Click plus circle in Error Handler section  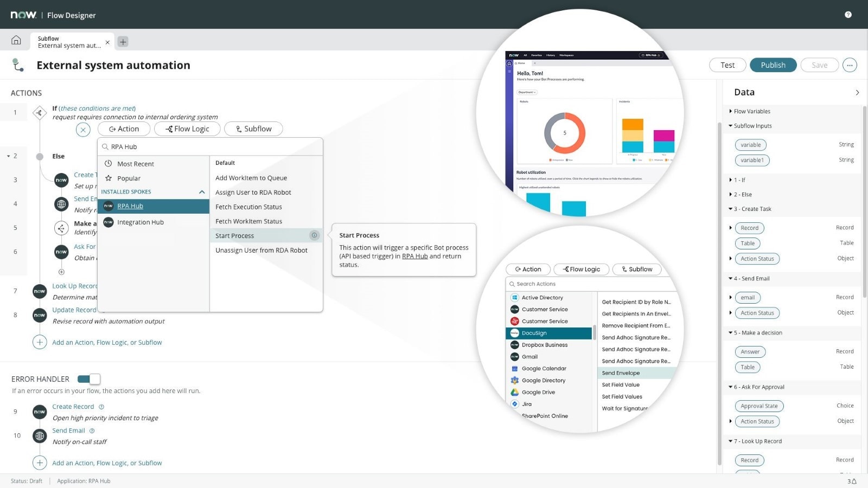click(40, 463)
